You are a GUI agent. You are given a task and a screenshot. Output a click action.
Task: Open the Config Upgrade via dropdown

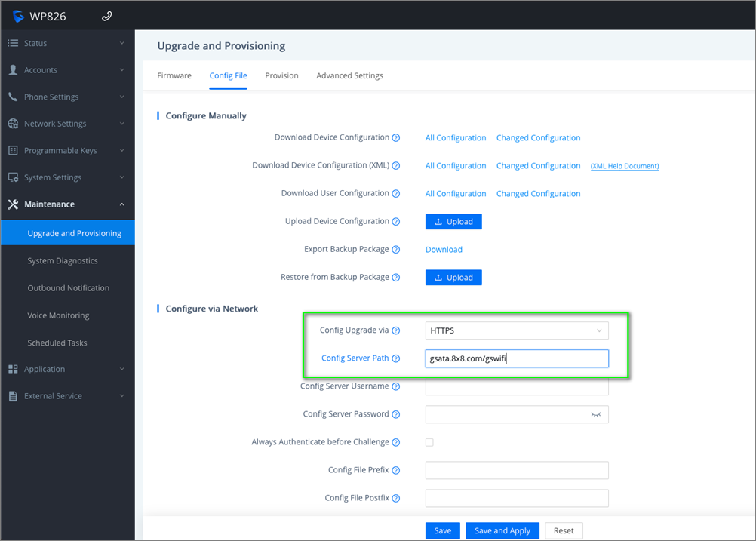(x=517, y=330)
